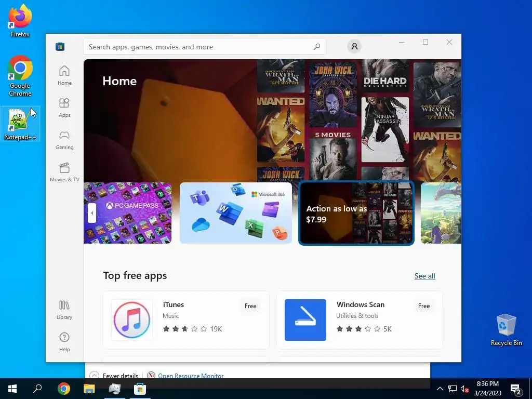Open the Microsoft 365 banner
532x399 pixels.
click(236, 212)
